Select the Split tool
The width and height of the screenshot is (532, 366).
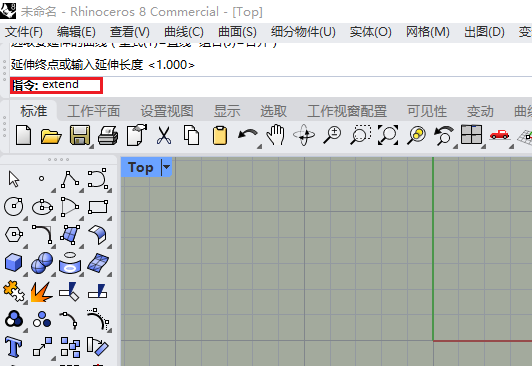point(98,291)
